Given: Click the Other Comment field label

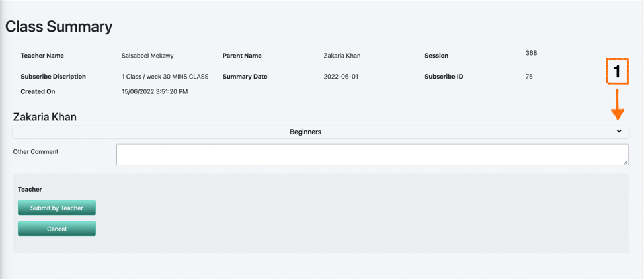Looking at the screenshot, I should point(36,151).
